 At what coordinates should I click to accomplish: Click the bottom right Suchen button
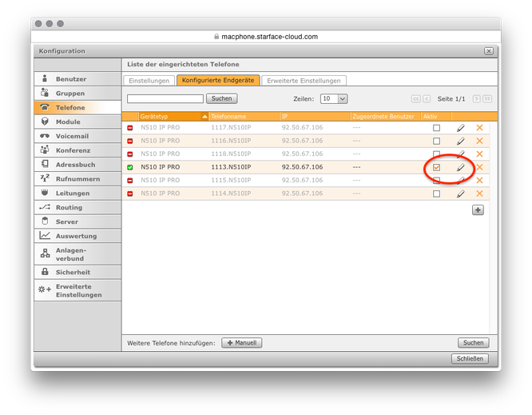(474, 343)
